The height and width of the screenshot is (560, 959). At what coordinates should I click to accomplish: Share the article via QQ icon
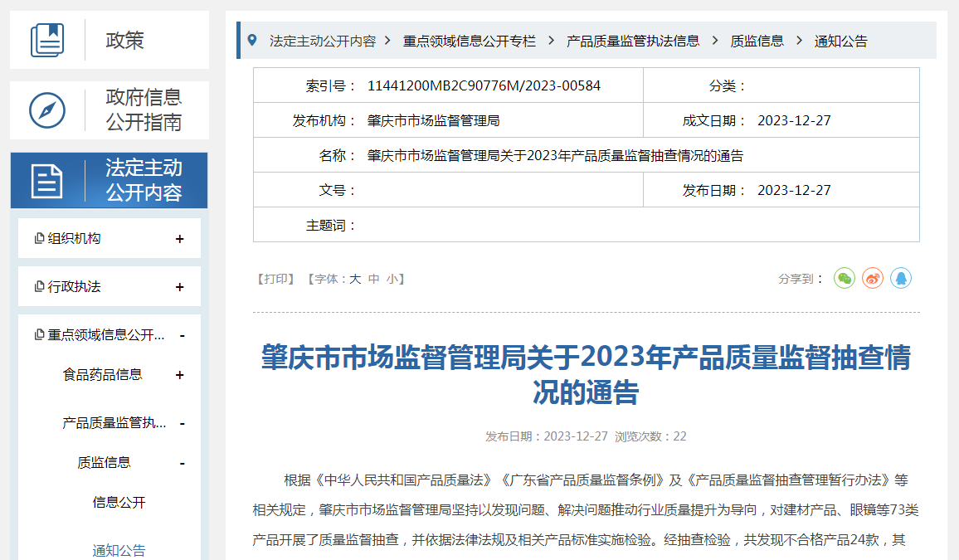coord(901,279)
